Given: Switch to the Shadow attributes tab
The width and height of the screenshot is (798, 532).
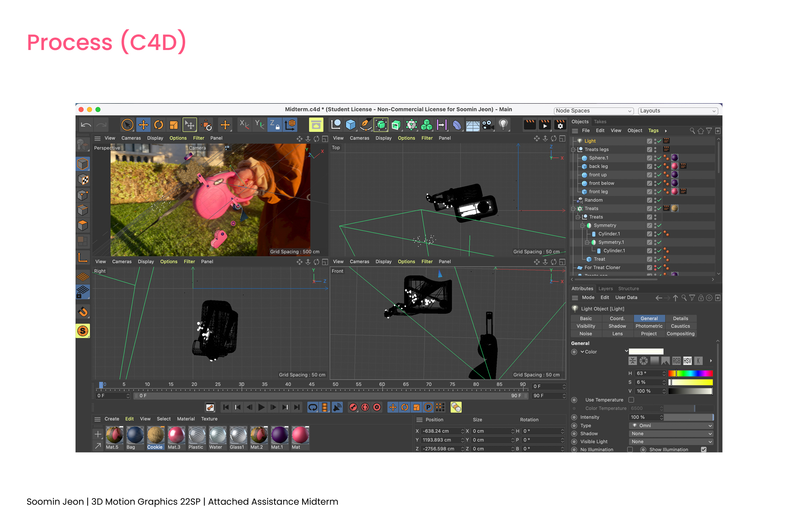Looking at the screenshot, I should pyautogui.click(x=617, y=326).
